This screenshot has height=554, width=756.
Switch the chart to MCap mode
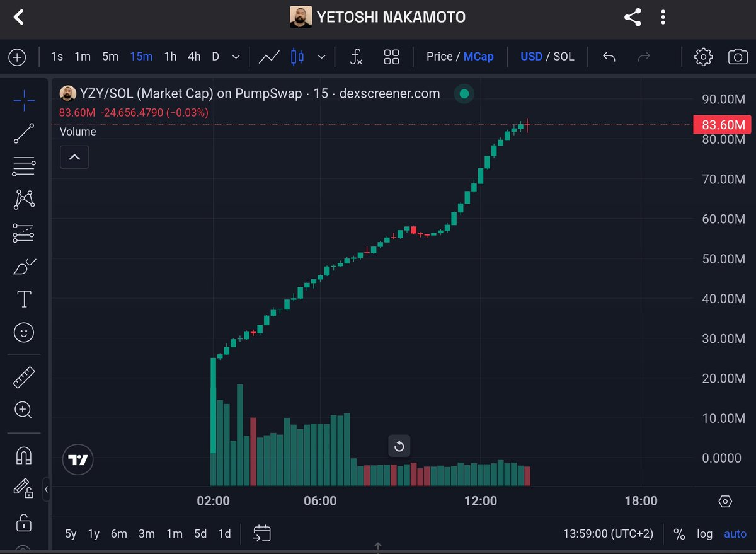[478, 56]
